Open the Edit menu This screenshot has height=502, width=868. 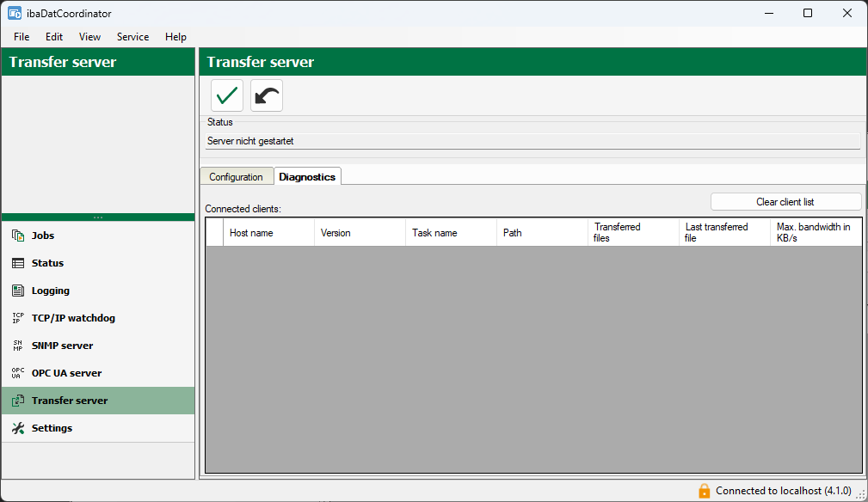[54, 37]
